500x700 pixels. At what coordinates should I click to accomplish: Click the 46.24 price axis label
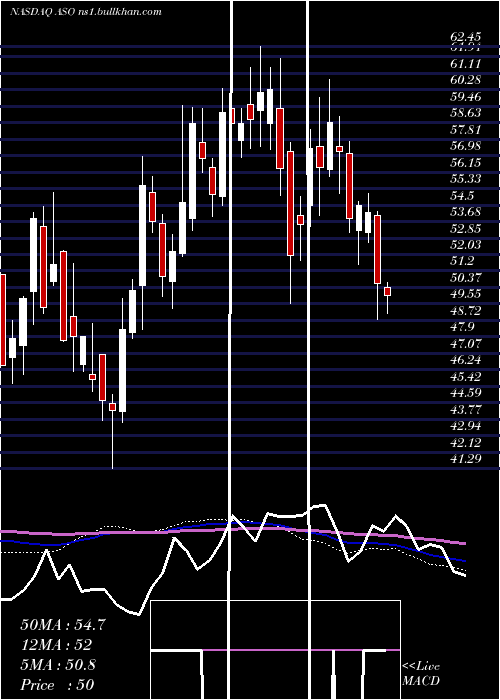coord(466,360)
